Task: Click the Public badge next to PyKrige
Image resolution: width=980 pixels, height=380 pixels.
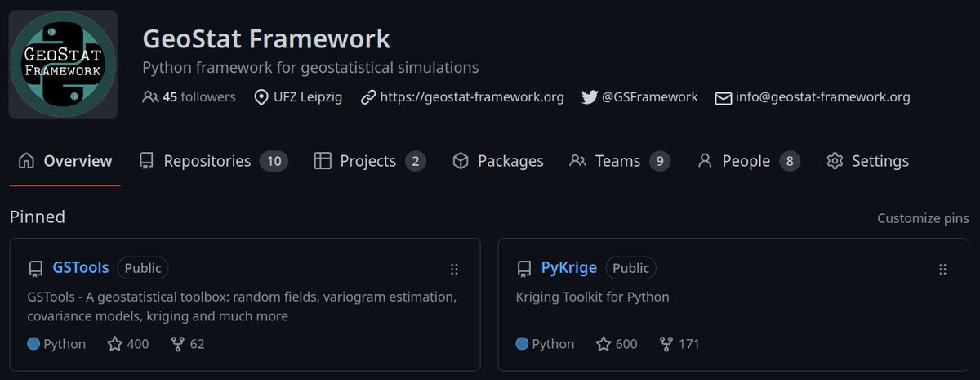Action: point(631,268)
